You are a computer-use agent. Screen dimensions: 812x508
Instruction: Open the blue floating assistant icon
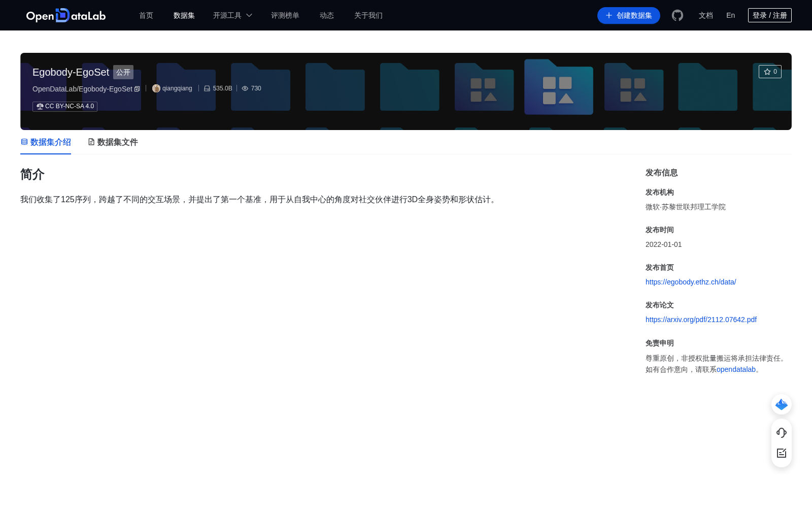coord(782,404)
